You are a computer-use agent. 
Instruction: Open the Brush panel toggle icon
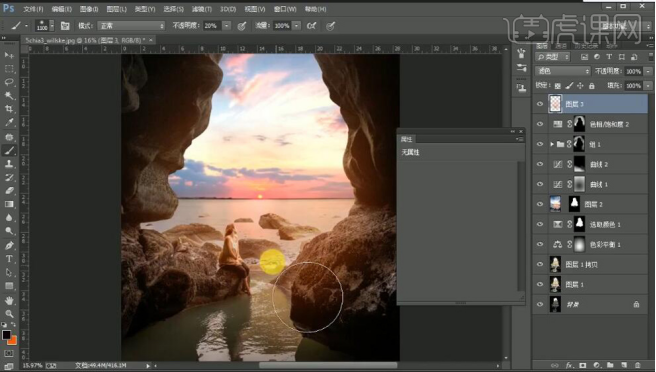[65, 26]
